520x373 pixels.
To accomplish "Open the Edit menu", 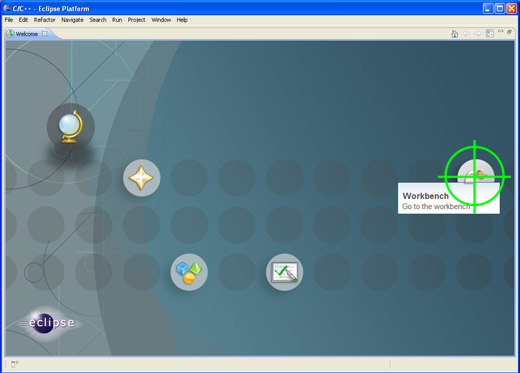I will pyautogui.click(x=23, y=20).
